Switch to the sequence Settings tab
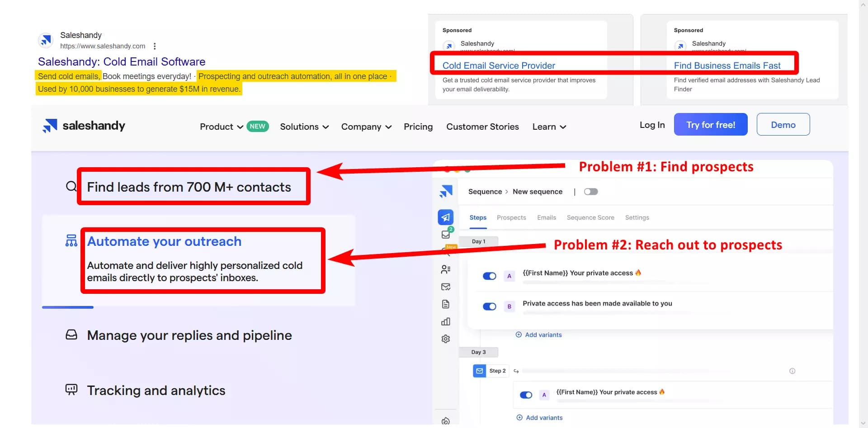Screen dimensions: 868x428 pos(637,217)
